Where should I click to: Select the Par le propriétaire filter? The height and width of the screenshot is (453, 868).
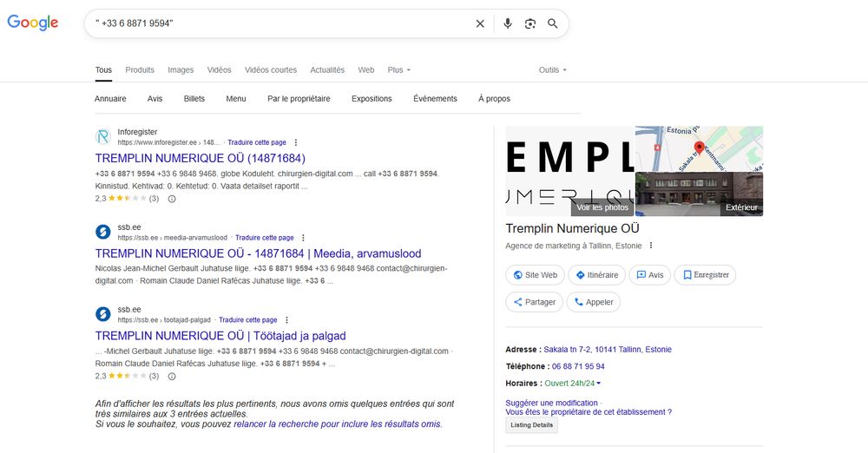(x=299, y=99)
